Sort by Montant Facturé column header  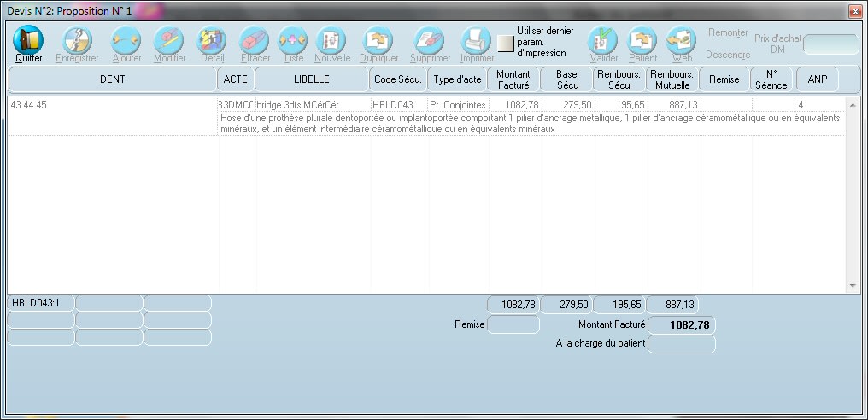click(x=513, y=79)
